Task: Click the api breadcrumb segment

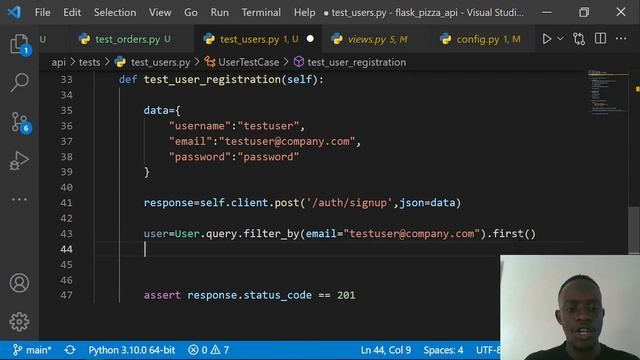Action: tap(58, 62)
